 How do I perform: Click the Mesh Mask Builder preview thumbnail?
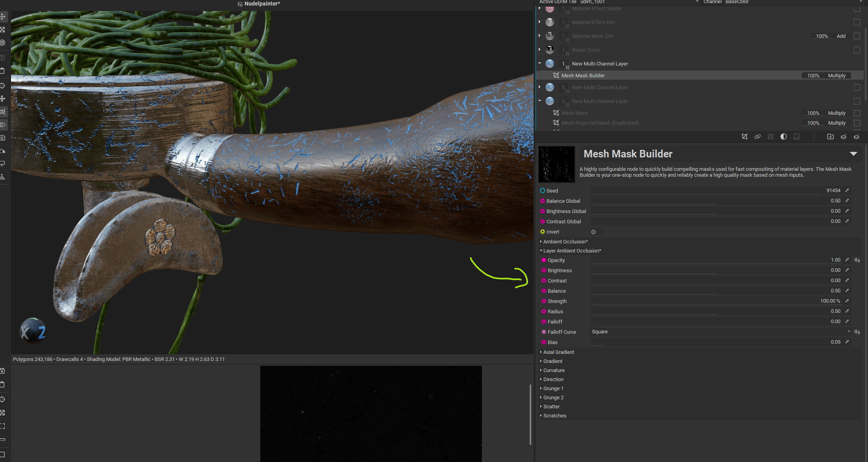click(556, 164)
